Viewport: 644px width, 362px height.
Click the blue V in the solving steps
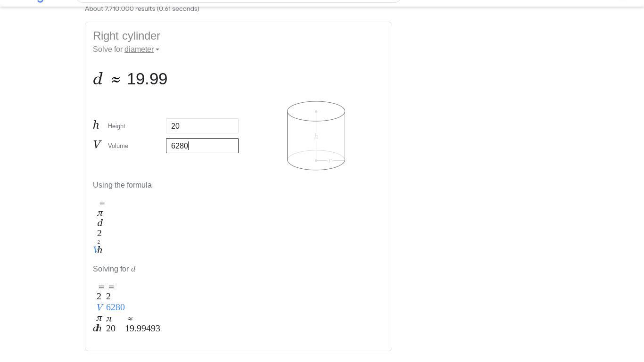[x=100, y=307]
